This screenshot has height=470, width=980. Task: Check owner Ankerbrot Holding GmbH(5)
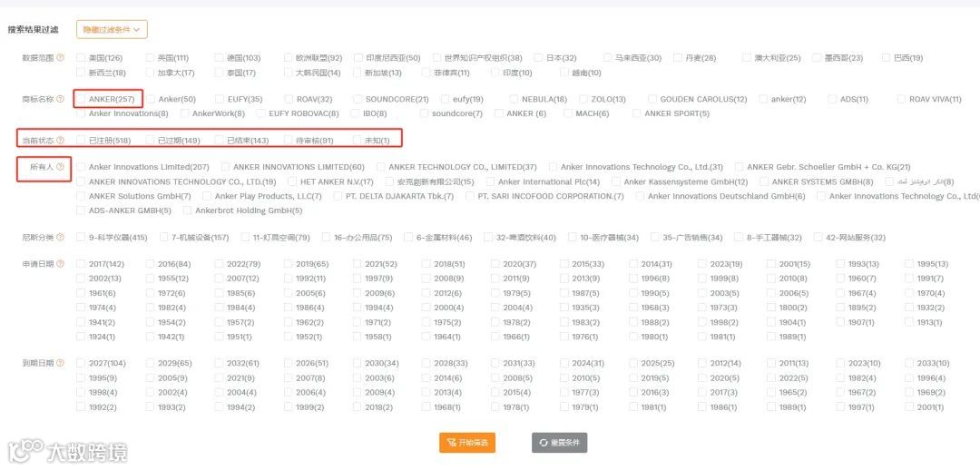[188, 211]
